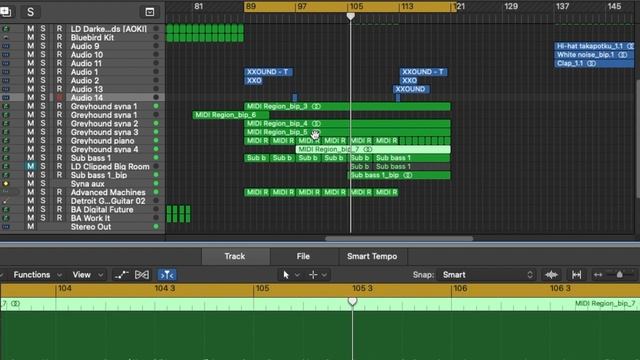Click the yellow cycle range bar
This screenshot has height=360, width=640.
pos(350,7)
